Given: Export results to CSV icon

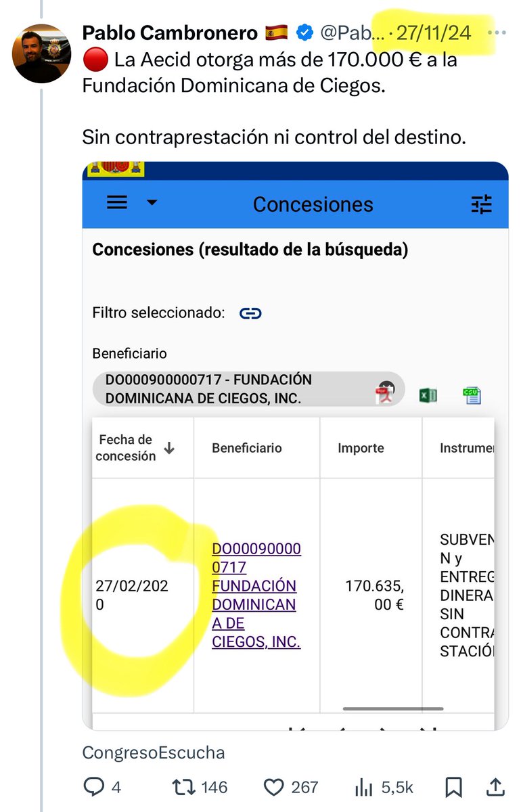Looking at the screenshot, I should [472, 395].
